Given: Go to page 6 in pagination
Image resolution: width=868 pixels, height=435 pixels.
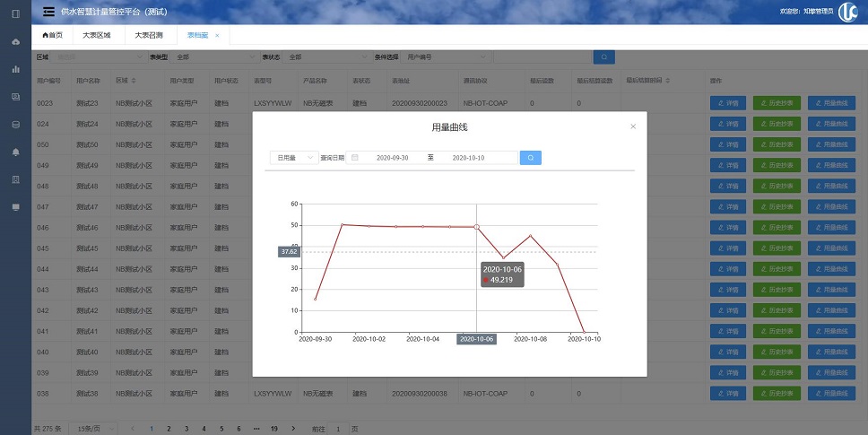Looking at the screenshot, I should pyautogui.click(x=239, y=429).
